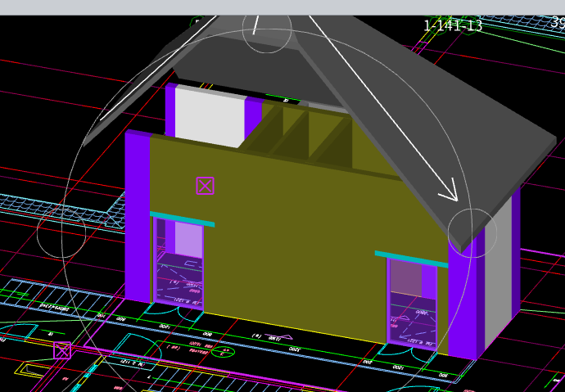Pick the cyan lintel above left door
The image size is (565, 392).
pyautogui.click(x=182, y=219)
